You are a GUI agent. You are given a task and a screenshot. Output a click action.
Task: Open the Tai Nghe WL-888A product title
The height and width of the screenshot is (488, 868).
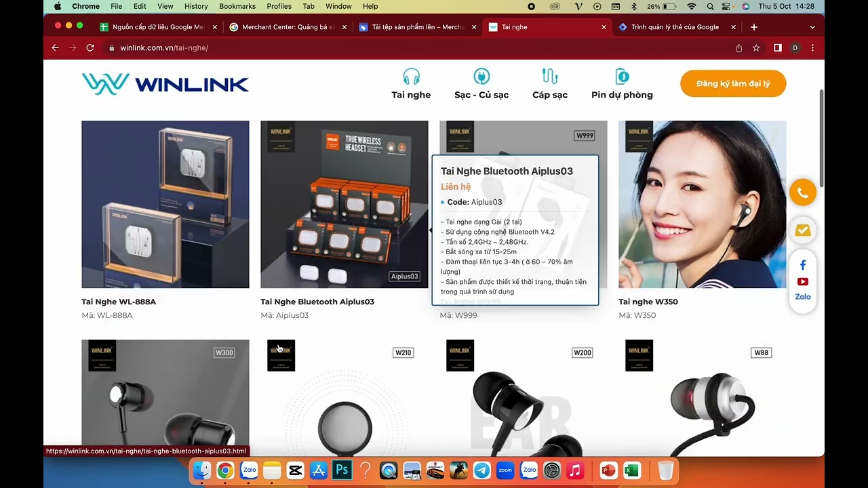coord(119,302)
